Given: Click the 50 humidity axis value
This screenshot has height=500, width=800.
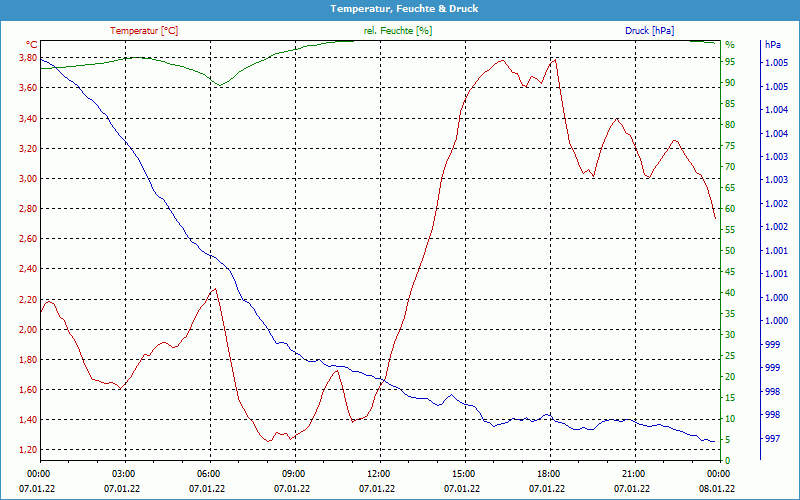Looking at the screenshot, I should point(730,251).
